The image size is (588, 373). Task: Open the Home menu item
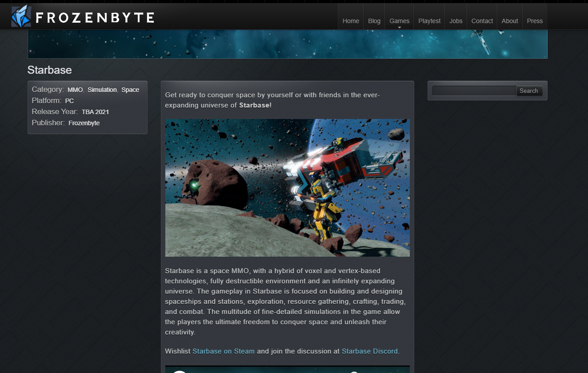[351, 21]
